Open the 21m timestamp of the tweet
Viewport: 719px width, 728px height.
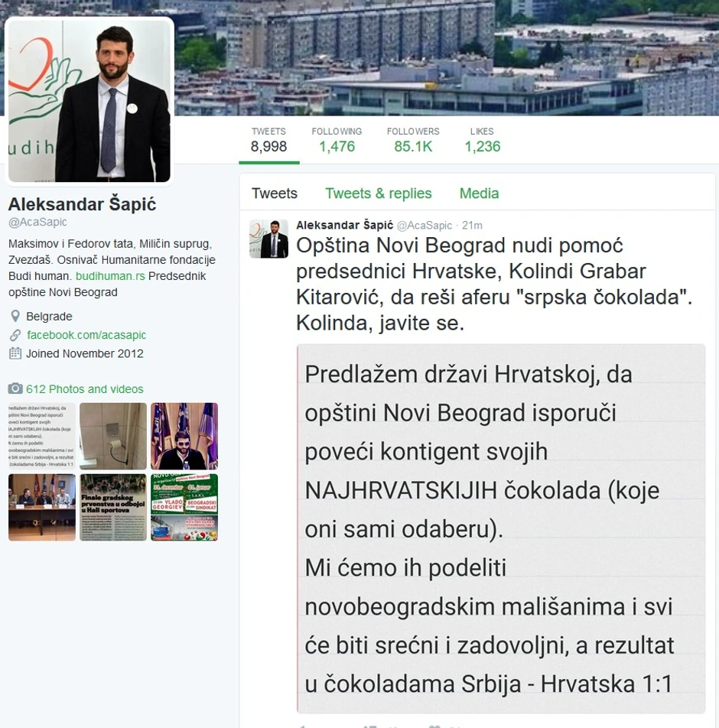coord(472,225)
